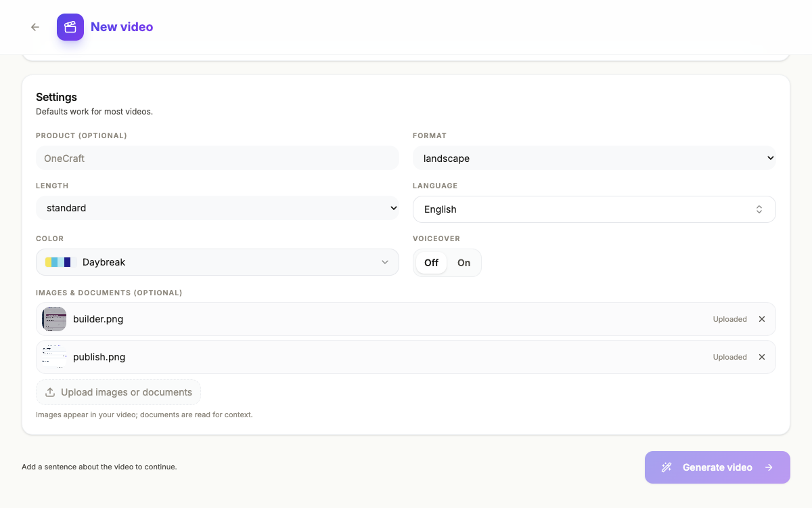Open the Language selector showing English

click(594, 209)
